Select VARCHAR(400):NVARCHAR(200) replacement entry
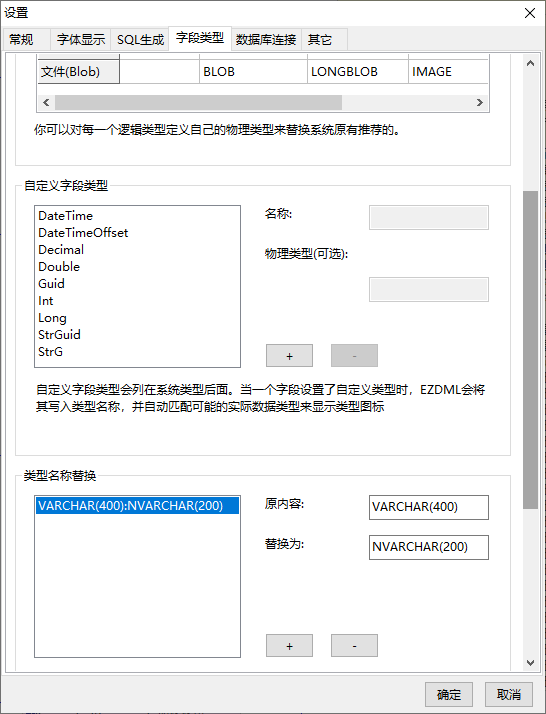This screenshot has width=546, height=714. pyautogui.click(x=137, y=506)
